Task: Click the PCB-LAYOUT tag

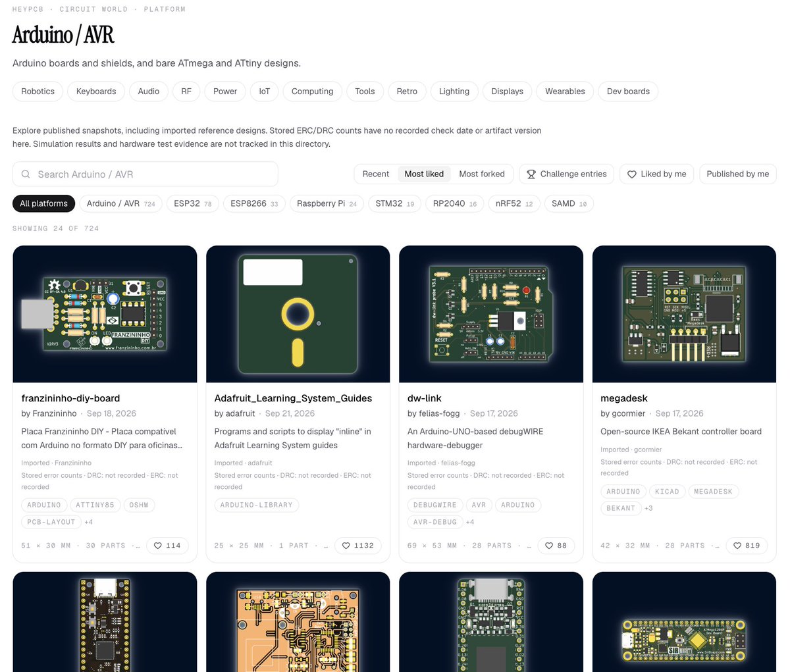Action: (51, 523)
